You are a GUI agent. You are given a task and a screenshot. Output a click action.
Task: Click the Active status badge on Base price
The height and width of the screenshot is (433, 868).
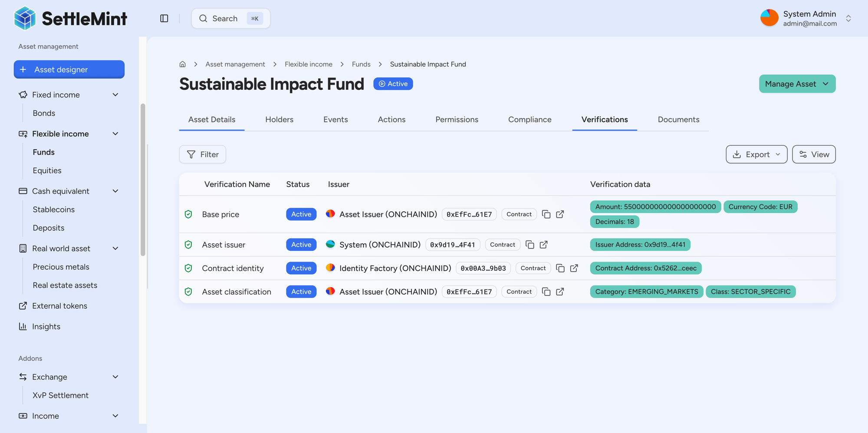(x=301, y=214)
